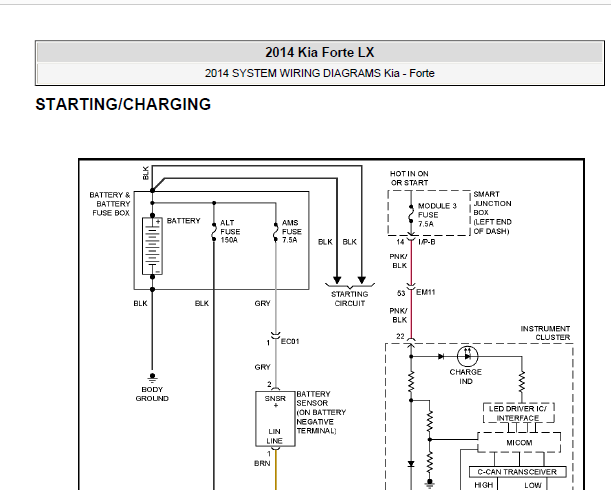Click the 'LOW' label under C-CAN transceiver

click(x=533, y=485)
